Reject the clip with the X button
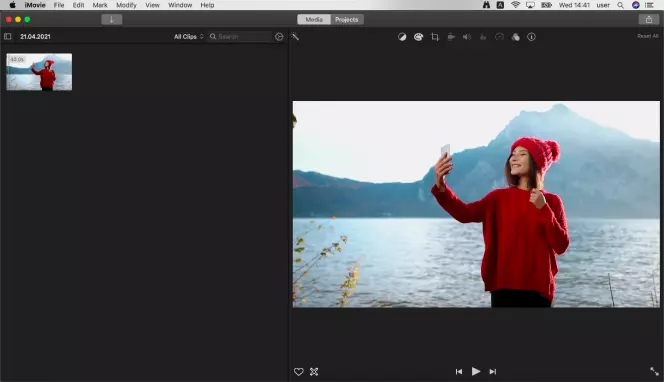 [x=314, y=371]
